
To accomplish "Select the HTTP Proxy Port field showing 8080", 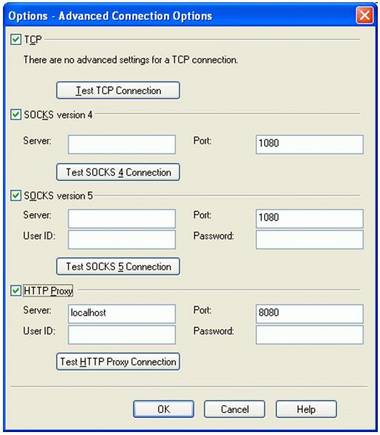I will 310,314.
